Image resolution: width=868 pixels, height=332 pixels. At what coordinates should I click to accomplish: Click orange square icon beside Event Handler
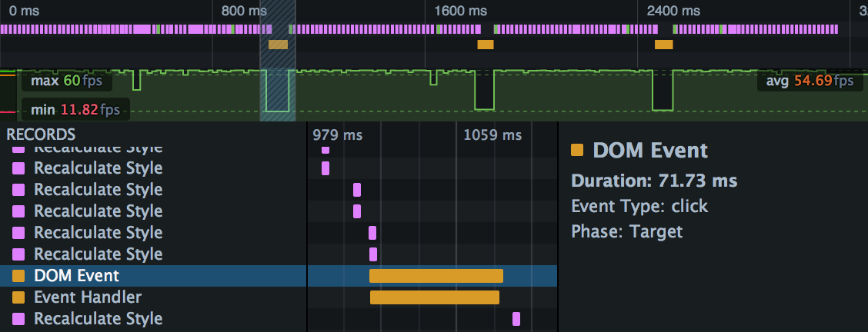(18, 297)
